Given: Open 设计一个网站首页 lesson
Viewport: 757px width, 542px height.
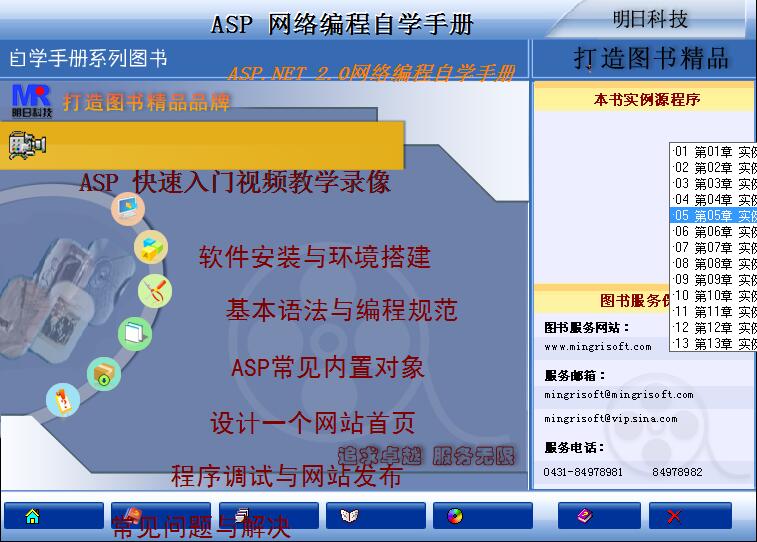Looking at the screenshot, I should click(x=312, y=422).
